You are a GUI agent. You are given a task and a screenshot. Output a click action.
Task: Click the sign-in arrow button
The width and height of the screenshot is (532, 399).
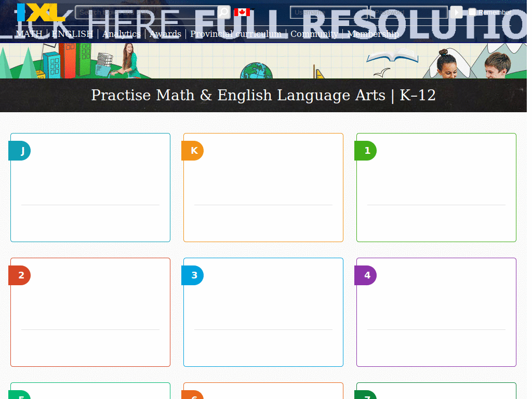[x=456, y=12]
